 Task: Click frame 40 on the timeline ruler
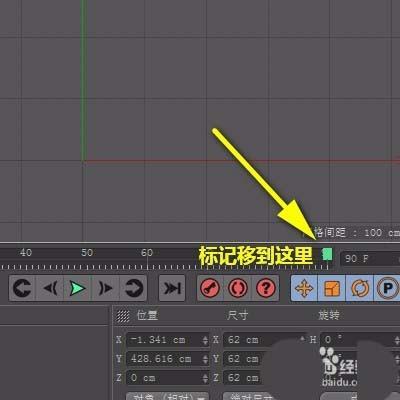26,253
